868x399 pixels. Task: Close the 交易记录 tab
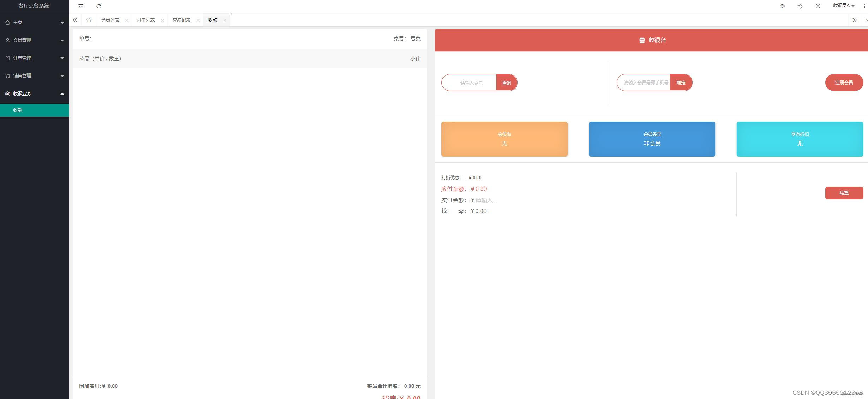198,20
